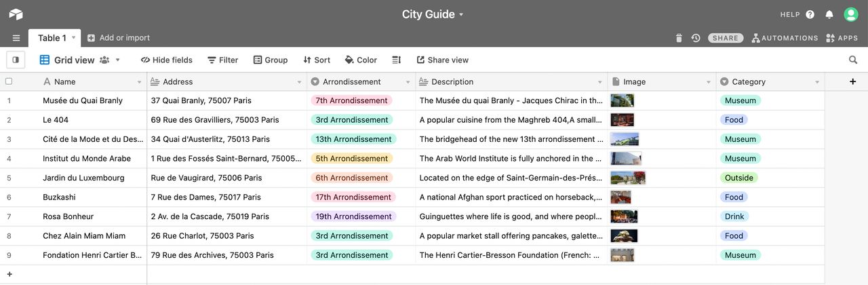Open the Filter menu
868x285 pixels.
[x=222, y=60]
